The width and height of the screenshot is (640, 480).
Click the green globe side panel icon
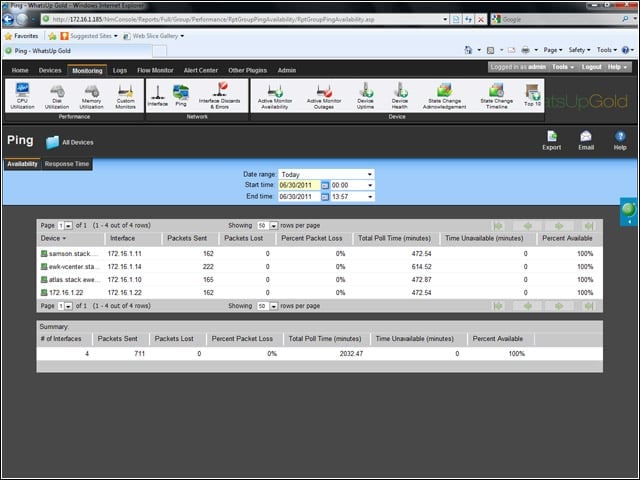click(629, 210)
